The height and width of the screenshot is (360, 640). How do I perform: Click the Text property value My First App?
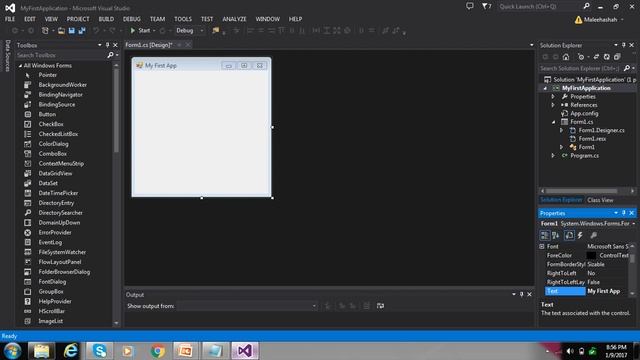pos(603,291)
